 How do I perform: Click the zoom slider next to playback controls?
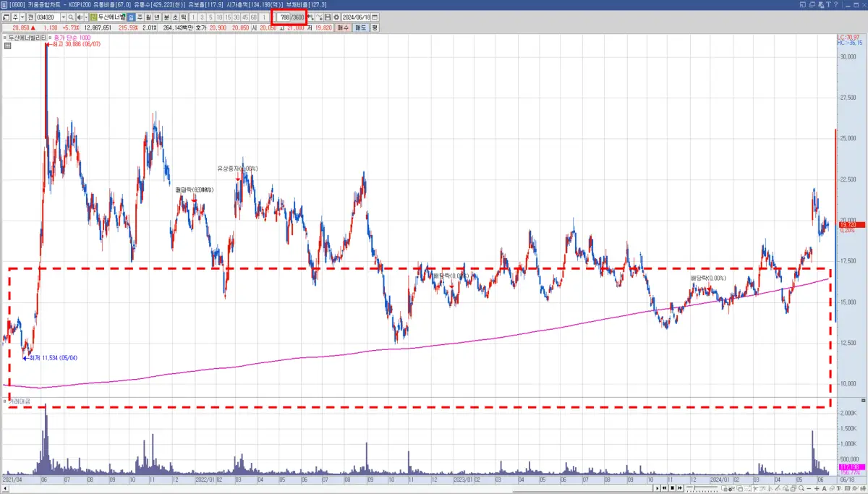point(702,488)
